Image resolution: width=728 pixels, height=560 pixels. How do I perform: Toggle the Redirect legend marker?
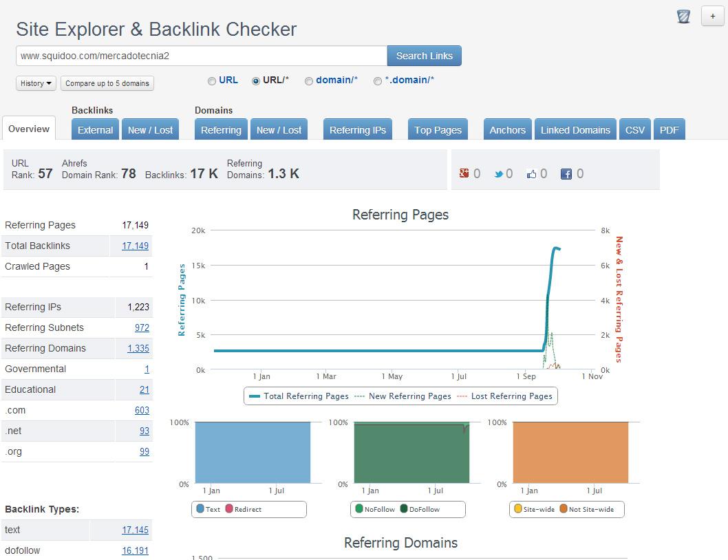[x=229, y=509]
